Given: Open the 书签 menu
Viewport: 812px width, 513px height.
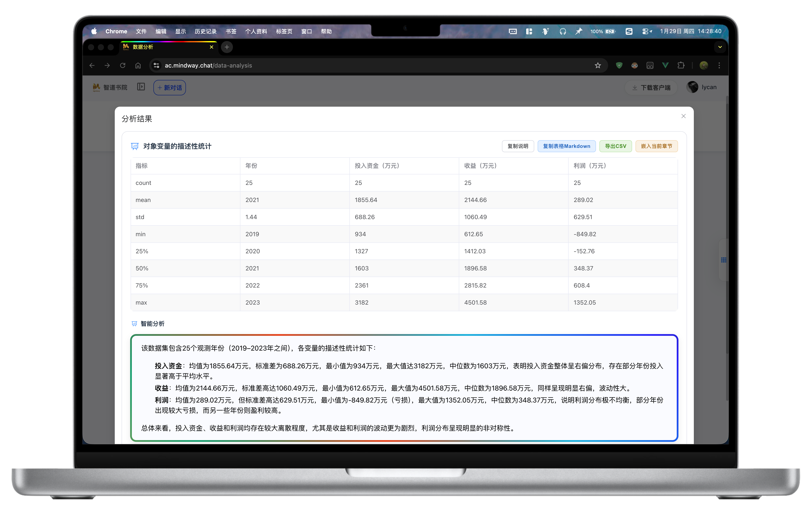Looking at the screenshot, I should [x=231, y=31].
